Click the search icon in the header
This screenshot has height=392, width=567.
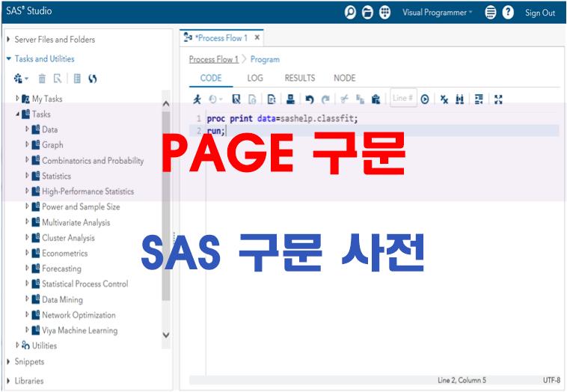point(350,12)
